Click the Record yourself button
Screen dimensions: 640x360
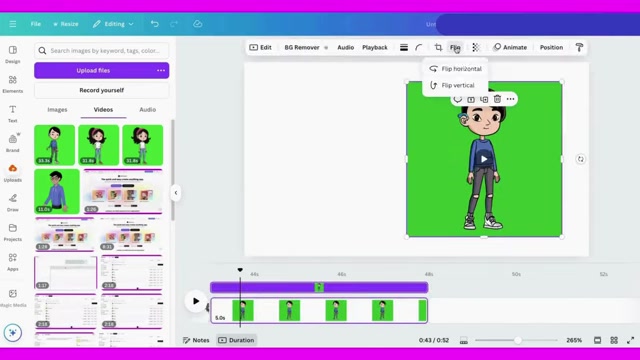[102, 90]
